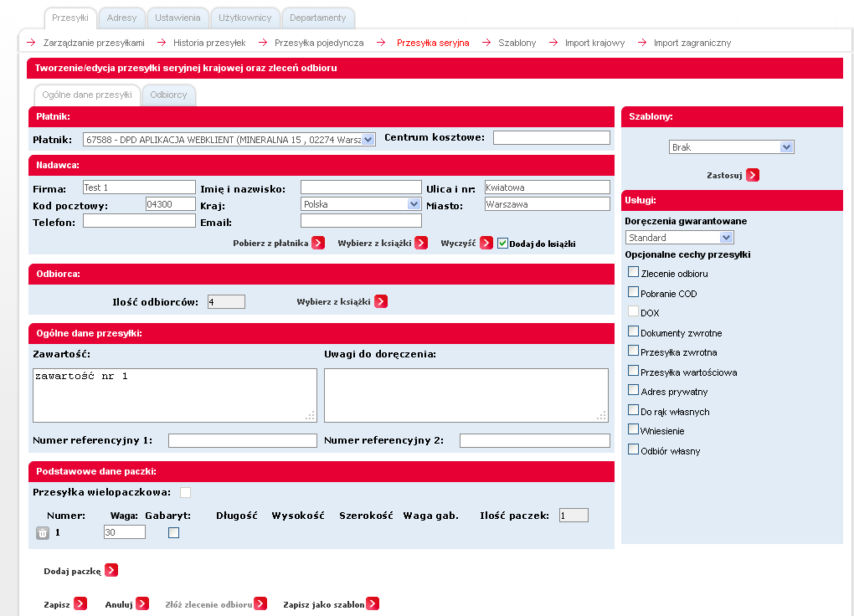854x616 pixels.
Task: Check the Przesyłka zwrotna option
Action: pyautogui.click(x=633, y=351)
